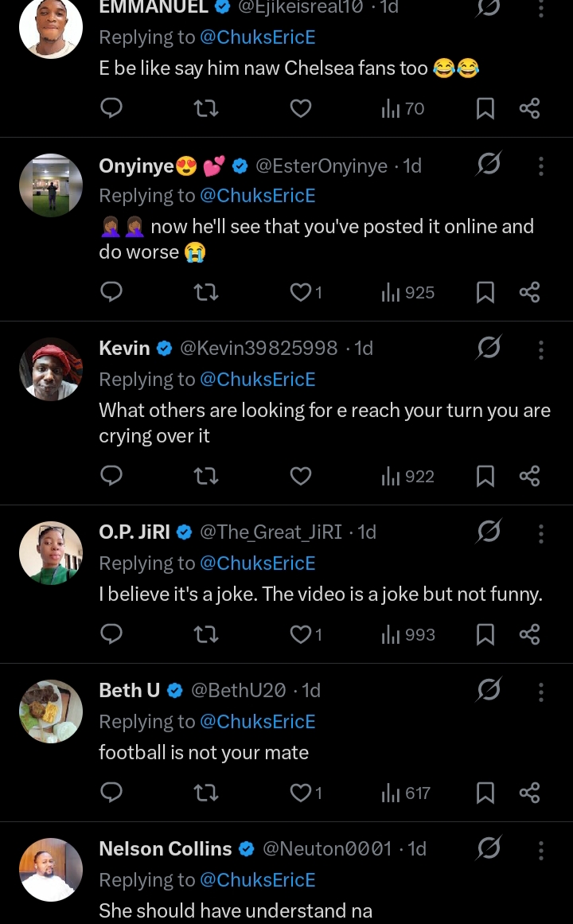This screenshot has height=924, width=573.
Task: Open Grok icon on Onyinye's reply
Action: coord(489,165)
